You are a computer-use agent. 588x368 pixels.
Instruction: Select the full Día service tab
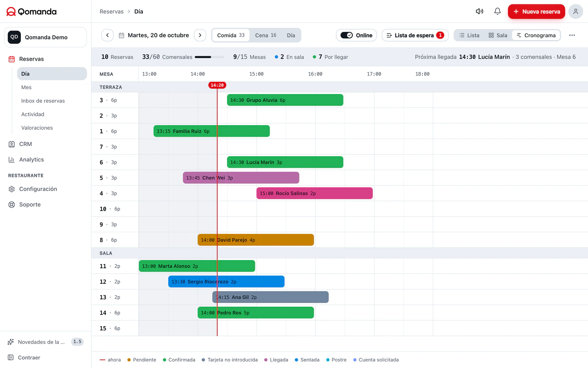[291, 35]
